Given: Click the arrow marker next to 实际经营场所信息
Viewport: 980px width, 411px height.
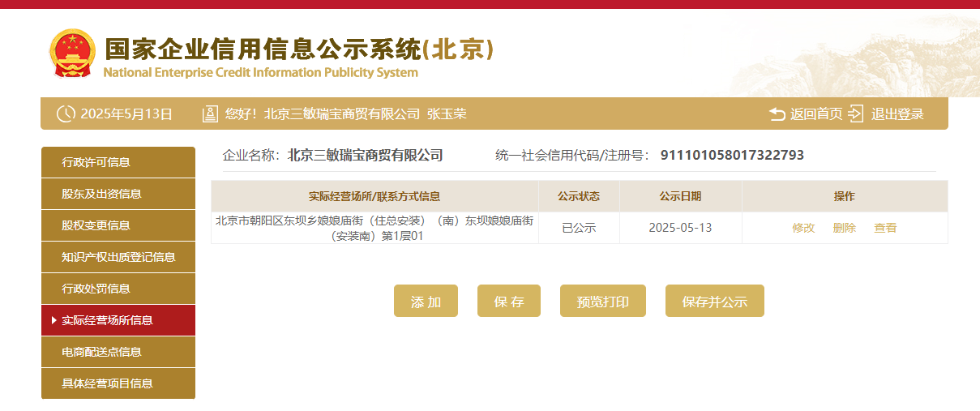Looking at the screenshot, I should [54, 320].
